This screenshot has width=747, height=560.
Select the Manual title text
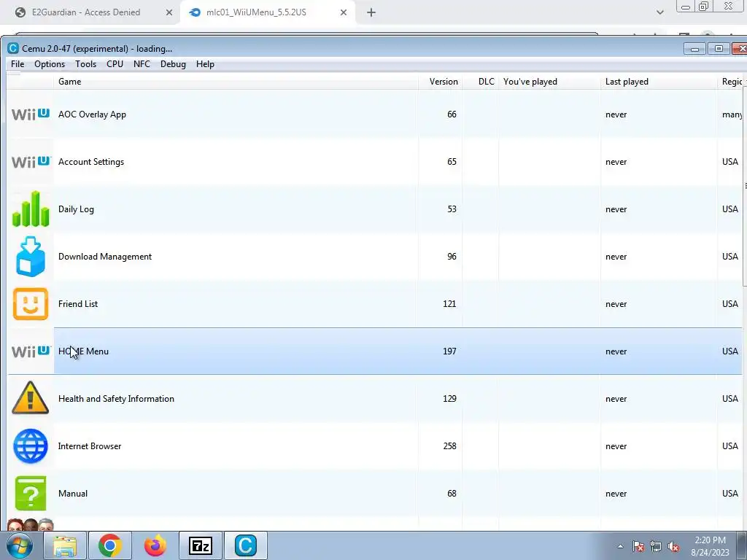point(73,494)
